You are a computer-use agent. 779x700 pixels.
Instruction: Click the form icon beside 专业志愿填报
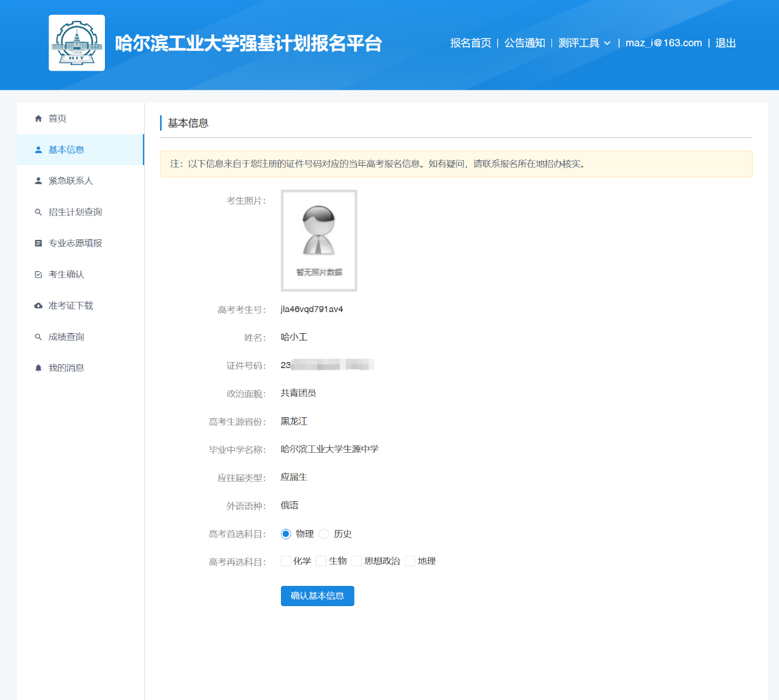tap(39, 244)
